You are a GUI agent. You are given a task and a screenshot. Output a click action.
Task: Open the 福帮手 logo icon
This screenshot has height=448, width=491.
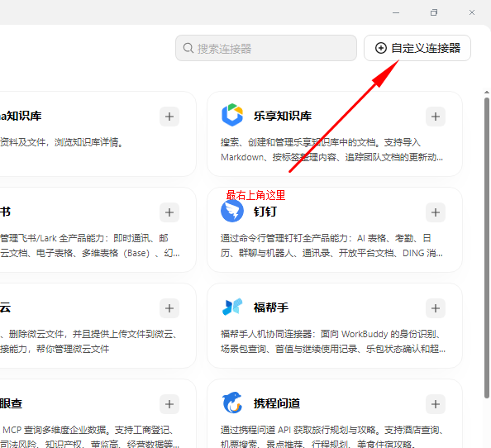click(232, 307)
